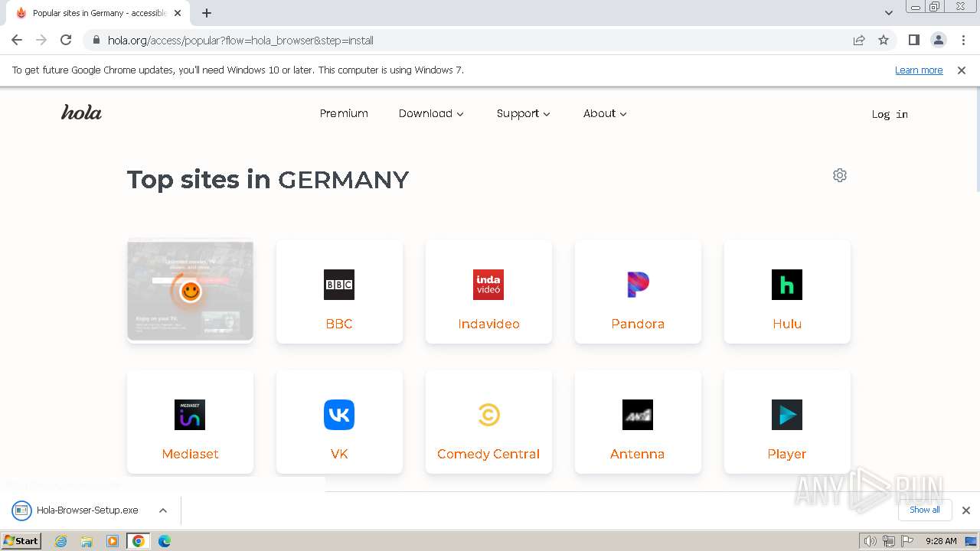Open the Mediaset logo icon
The image size is (980, 551).
(190, 415)
